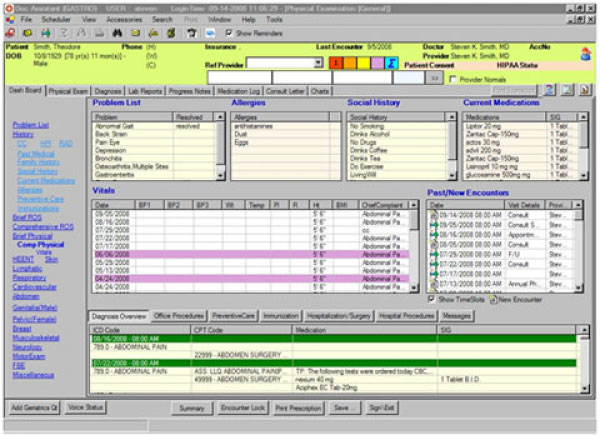Click the red first icon in the toolbar
This screenshot has width=600, height=435.
pos(10,33)
